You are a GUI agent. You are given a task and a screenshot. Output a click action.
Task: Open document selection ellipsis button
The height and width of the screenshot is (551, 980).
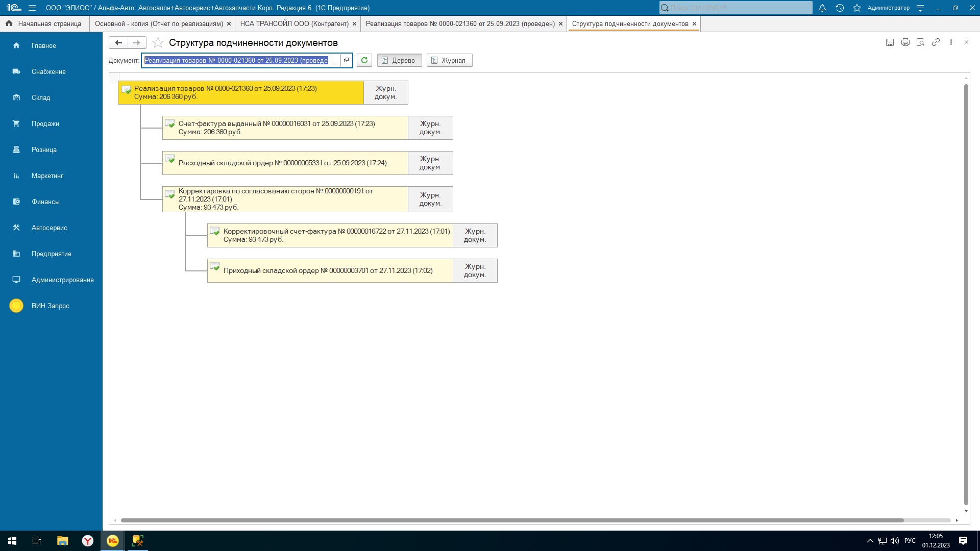click(335, 60)
